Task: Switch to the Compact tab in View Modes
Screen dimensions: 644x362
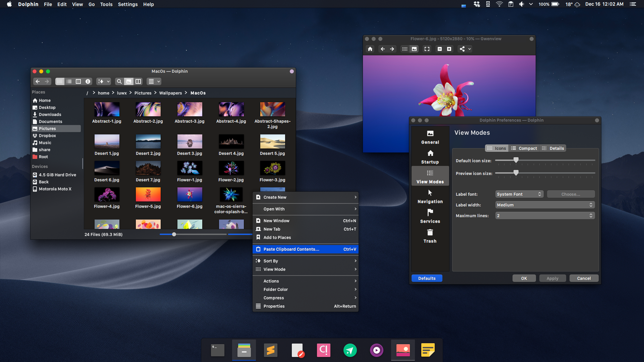Action: tap(524, 148)
